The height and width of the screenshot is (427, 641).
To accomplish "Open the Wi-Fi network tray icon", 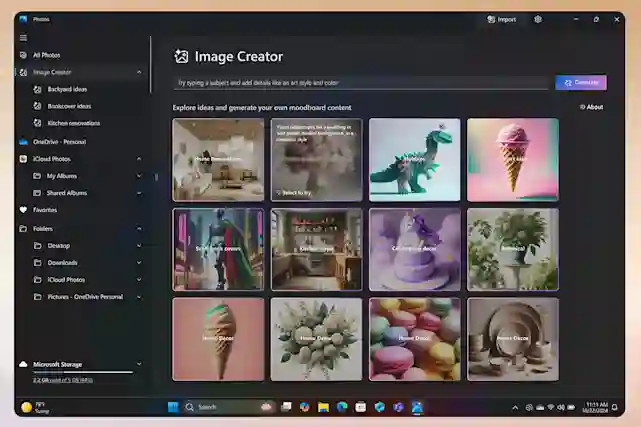I will coord(551,407).
